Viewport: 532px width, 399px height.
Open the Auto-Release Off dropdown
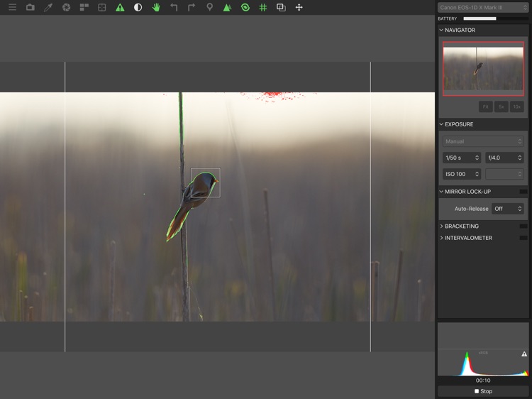pos(508,209)
